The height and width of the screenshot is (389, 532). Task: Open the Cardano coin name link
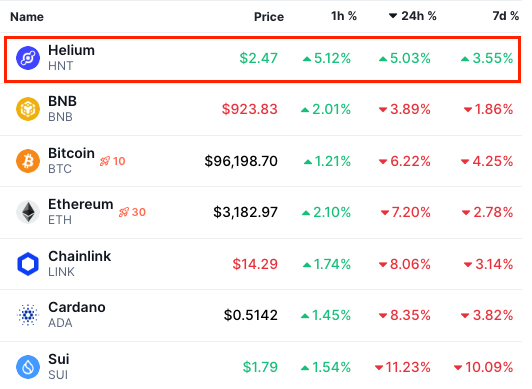point(77,307)
